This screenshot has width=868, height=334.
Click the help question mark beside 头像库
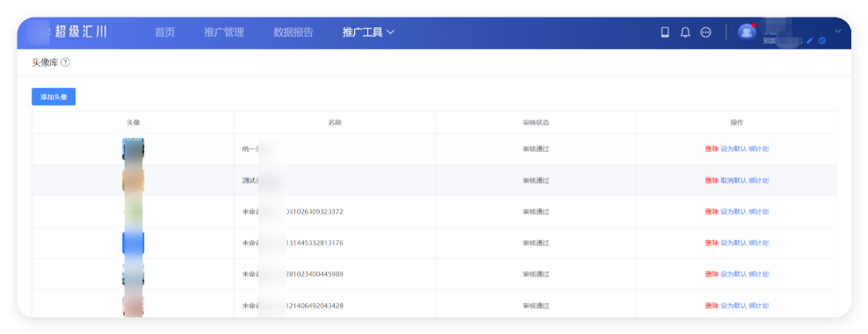(x=65, y=62)
